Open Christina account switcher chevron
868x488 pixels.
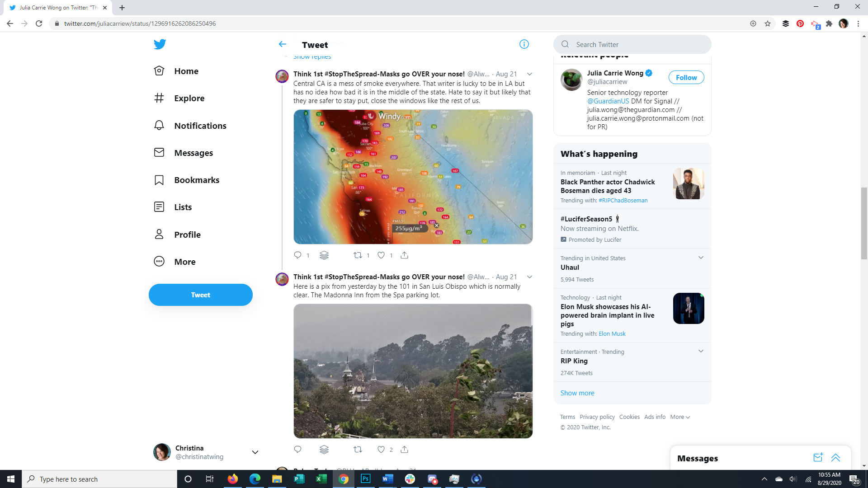(255, 452)
